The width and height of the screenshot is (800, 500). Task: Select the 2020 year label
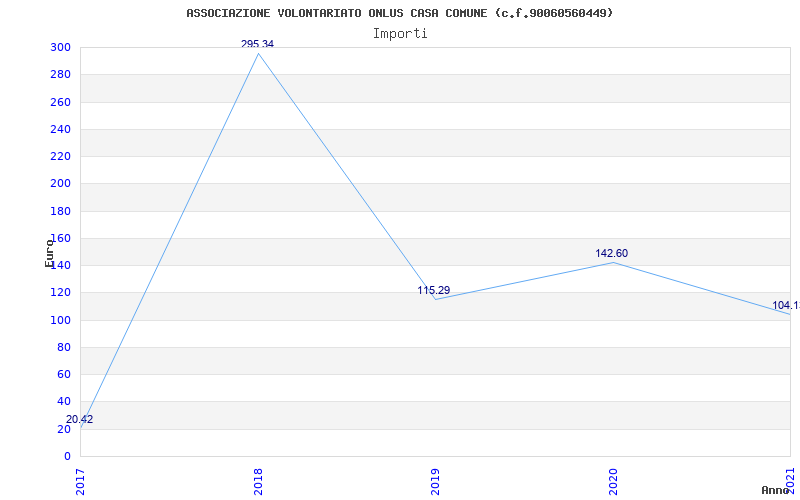(x=613, y=482)
